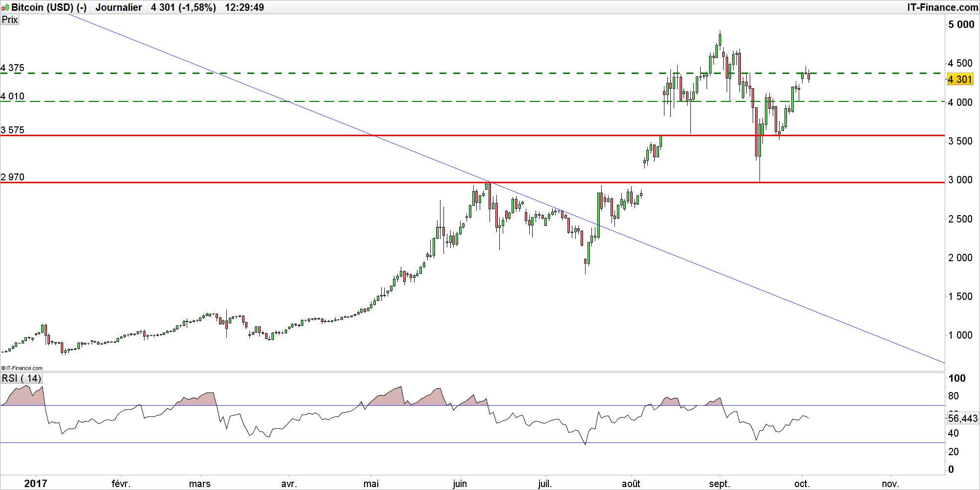Viewport: 980px width, 490px height.
Task: Click the 1 500 price axis label
Action: click(960, 296)
